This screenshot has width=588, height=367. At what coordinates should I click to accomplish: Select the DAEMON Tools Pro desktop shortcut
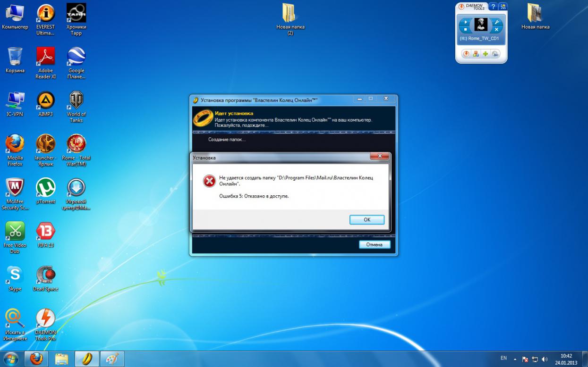point(45,325)
